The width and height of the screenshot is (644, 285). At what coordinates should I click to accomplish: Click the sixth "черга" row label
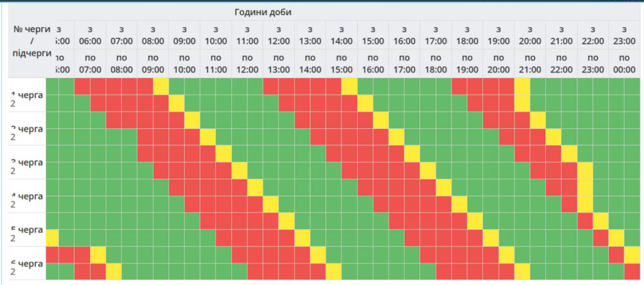[x=27, y=263]
